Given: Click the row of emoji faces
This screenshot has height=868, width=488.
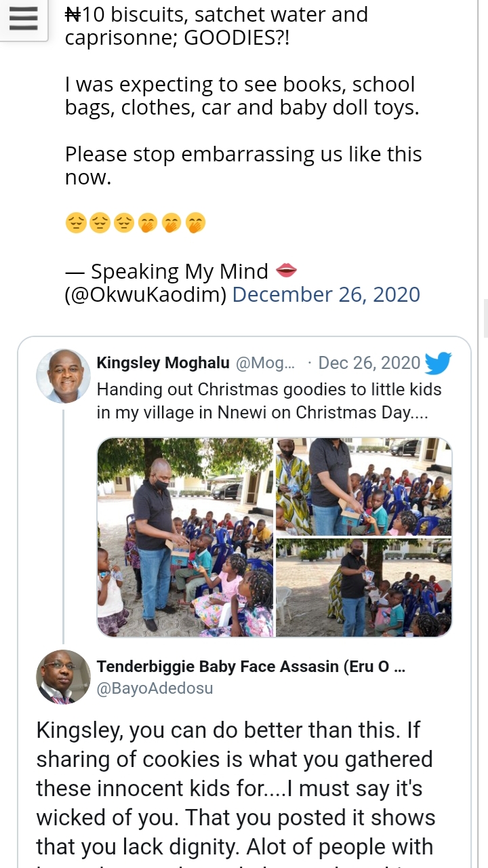Looking at the screenshot, I should click(x=135, y=222).
